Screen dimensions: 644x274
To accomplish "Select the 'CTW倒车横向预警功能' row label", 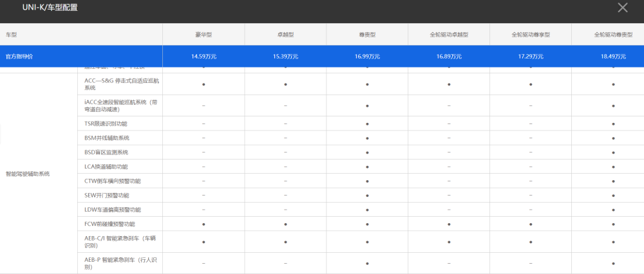I will (113, 181).
